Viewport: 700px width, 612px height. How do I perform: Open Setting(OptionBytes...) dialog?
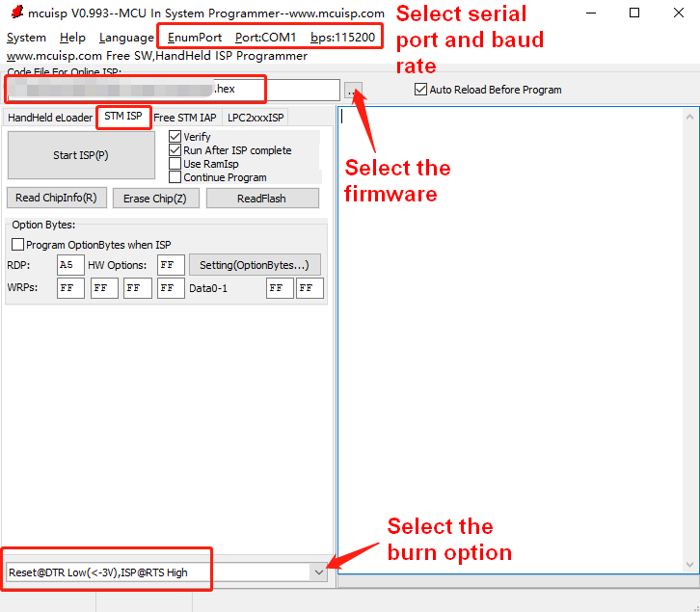pos(254,265)
